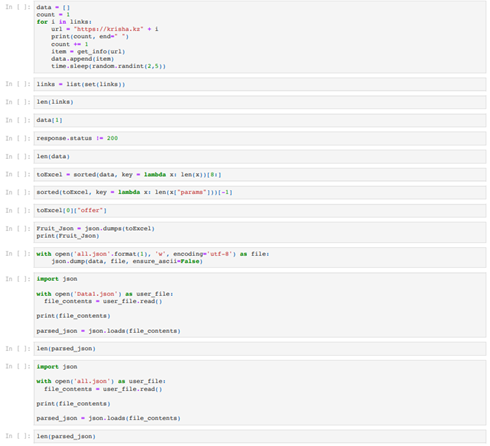Select the cell opening 'Data1.json'
The height and width of the screenshot is (446, 490).
(x=260, y=305)
